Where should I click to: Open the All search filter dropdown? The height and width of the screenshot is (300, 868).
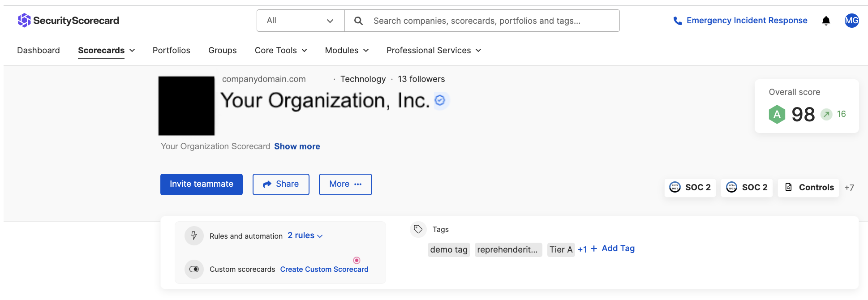click(301, 21)
